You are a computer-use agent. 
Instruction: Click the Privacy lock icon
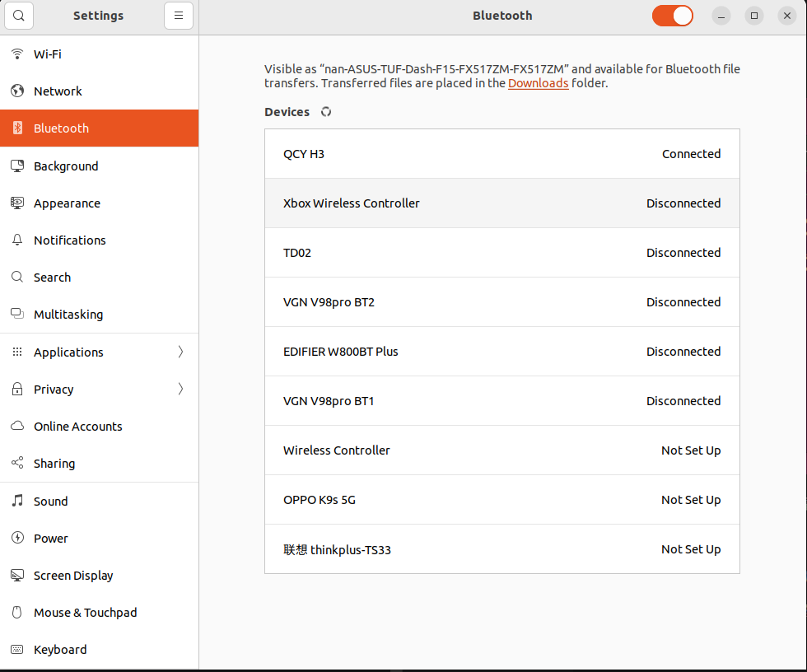coord(17,389)
